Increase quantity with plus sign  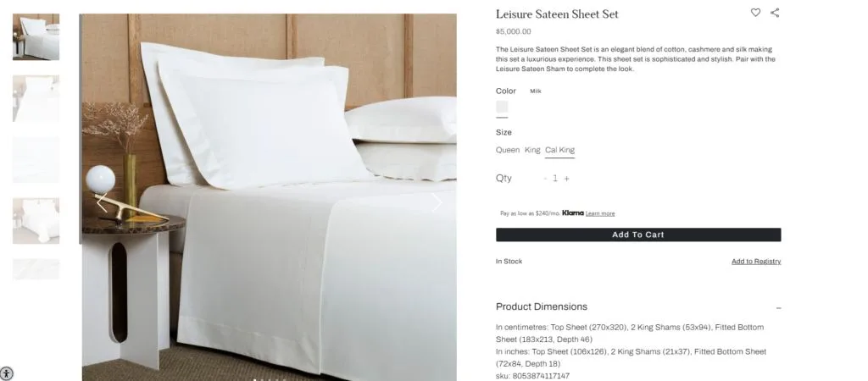566,178
